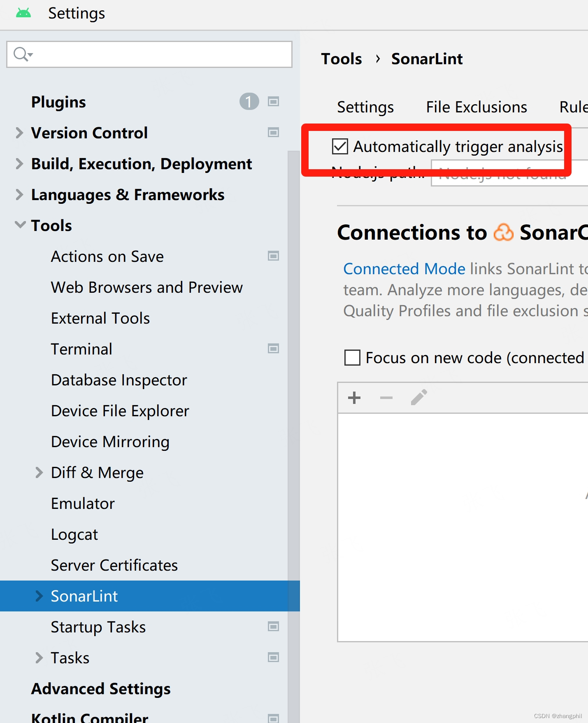Click the Android Studio logo icon

[23, 13]
